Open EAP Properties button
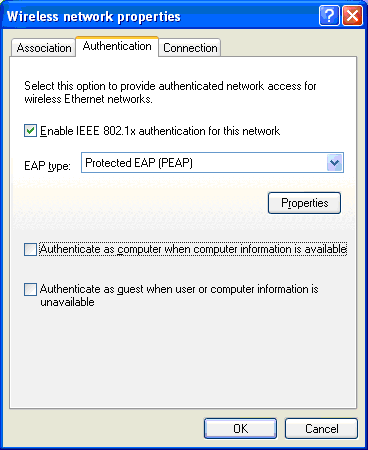368x450 pixels. pos(304,203)
